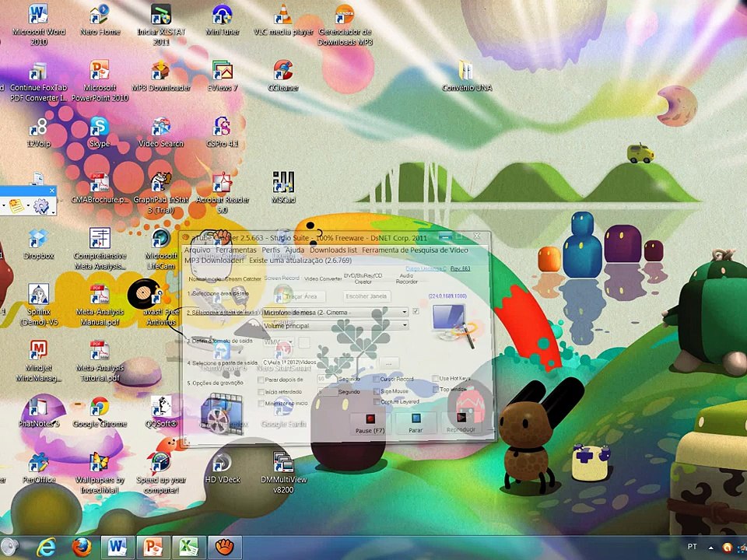The width and height of the screenshot is (747, 560).
Task: Launch DMMultiView v8200 shortcut
Action: [283, 473]
